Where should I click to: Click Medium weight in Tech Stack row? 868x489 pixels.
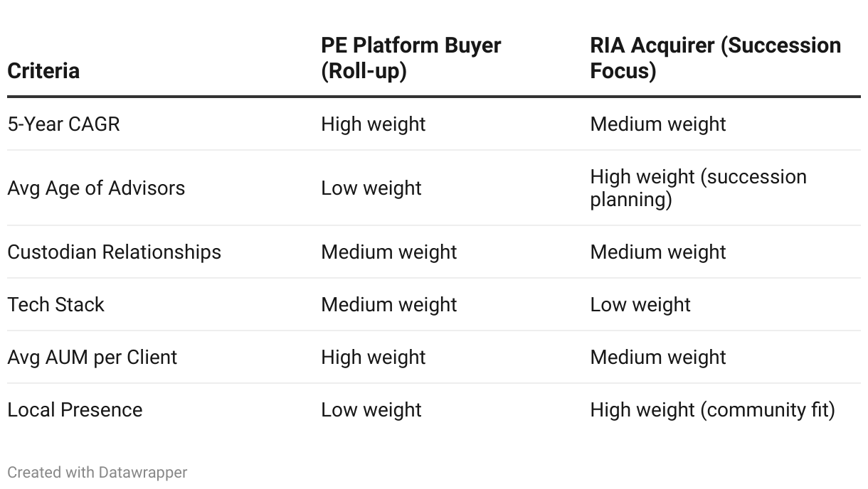tap(389, 304)
